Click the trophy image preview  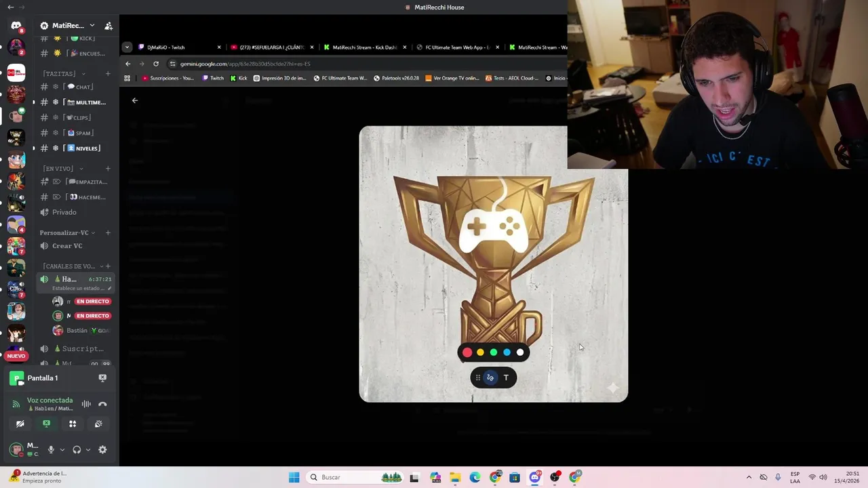tap(493, 264)
